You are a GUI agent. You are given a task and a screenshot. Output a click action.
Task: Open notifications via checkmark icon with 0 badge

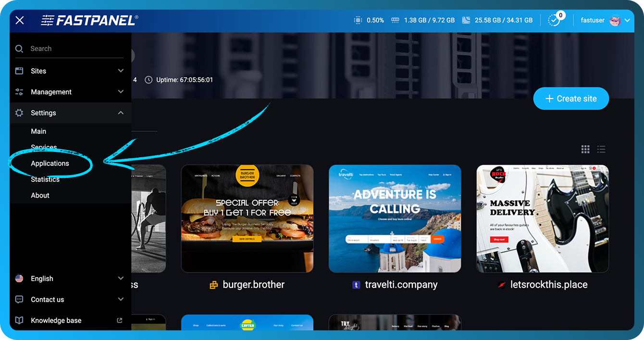tap(554, 20)
